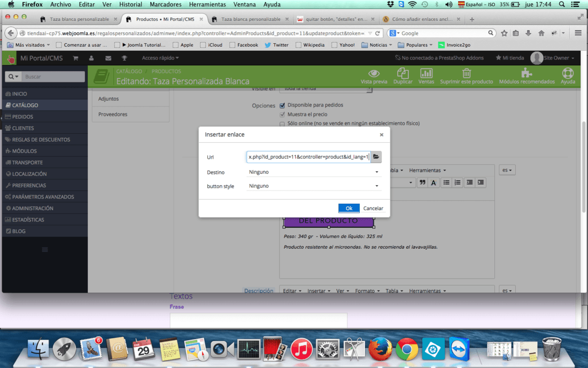
Task: Open Firefox downloads arrow icon
Action: (528, 33)
